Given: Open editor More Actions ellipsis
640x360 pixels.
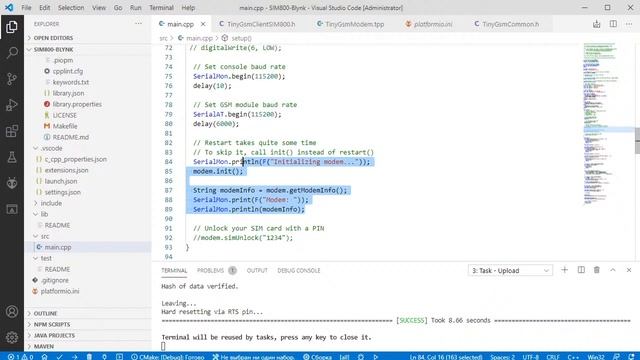Looking at the screenshot, I should 629,24.
